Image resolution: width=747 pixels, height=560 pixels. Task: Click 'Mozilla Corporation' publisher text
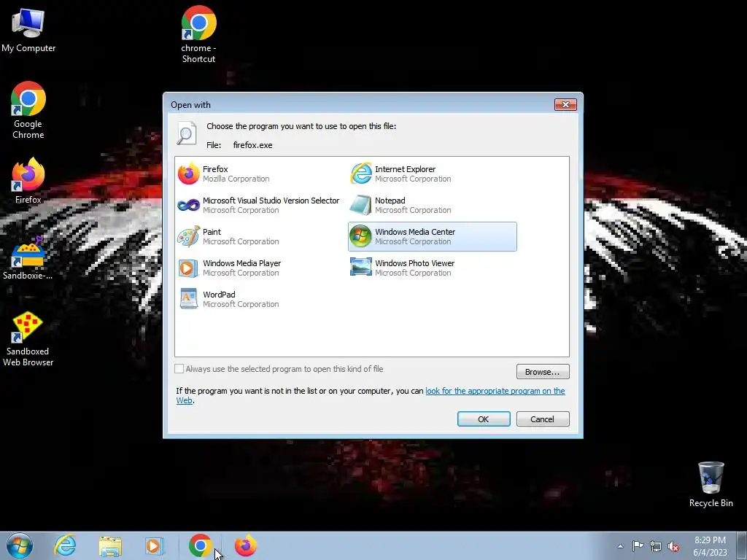coord(236,179)
